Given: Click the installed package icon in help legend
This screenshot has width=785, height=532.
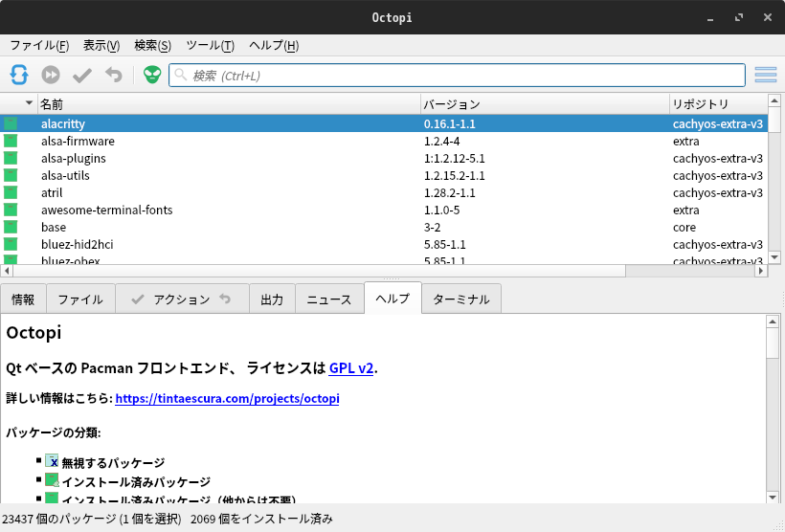Looking at the screenshot, I should coord(52,480).
